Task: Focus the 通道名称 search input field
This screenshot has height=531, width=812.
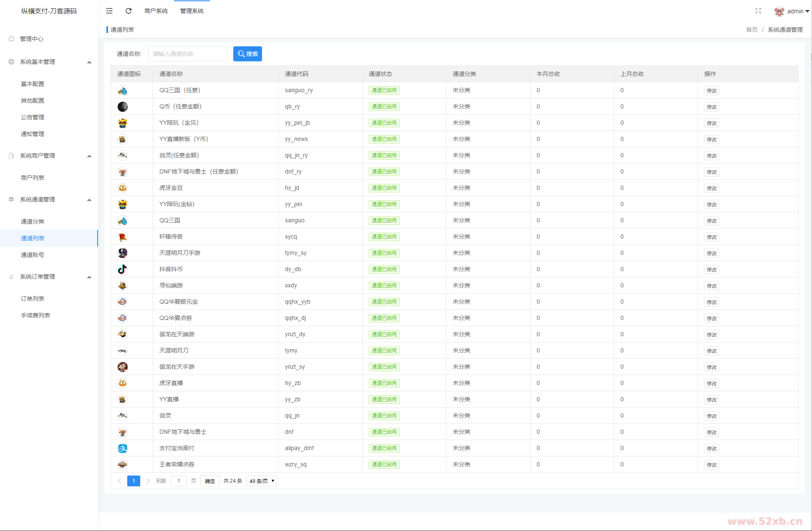Action: click(188, 54)
